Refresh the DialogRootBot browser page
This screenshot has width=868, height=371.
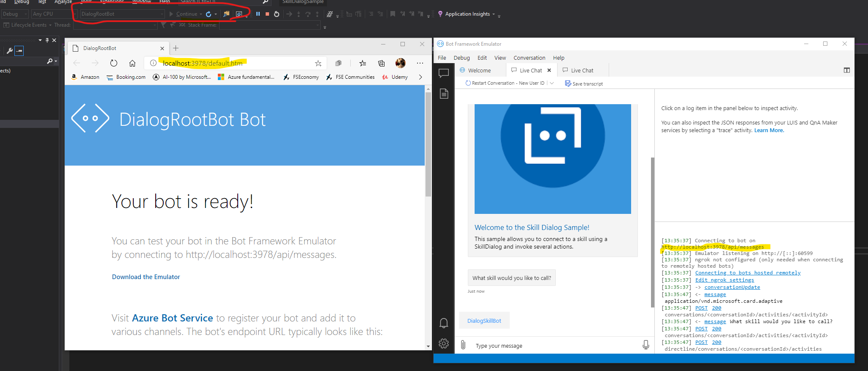coord(114,64)
